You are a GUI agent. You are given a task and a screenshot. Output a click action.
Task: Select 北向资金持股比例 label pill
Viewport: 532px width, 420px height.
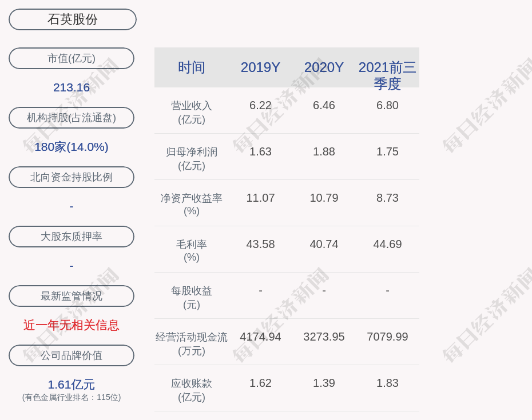coord(72,177)
